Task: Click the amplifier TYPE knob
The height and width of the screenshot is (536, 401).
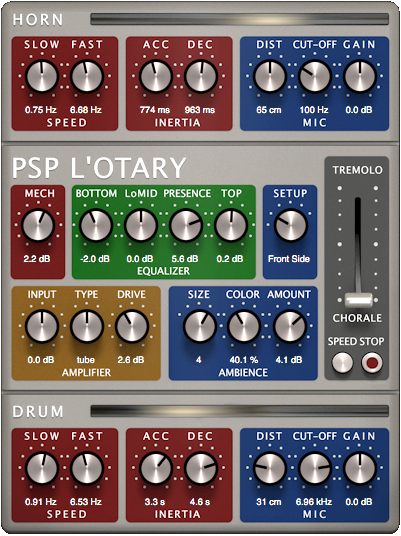Action: [87, 326]
